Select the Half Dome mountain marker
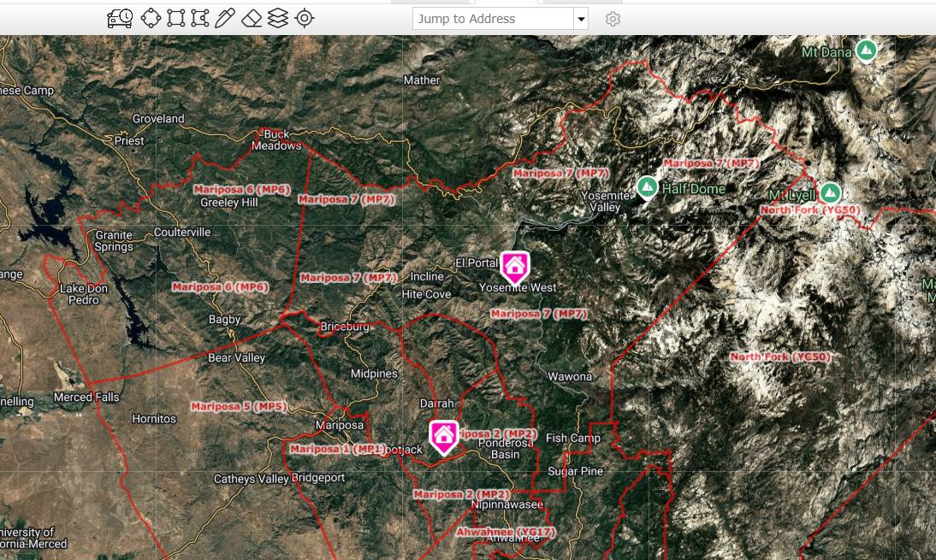 point(648,187)
